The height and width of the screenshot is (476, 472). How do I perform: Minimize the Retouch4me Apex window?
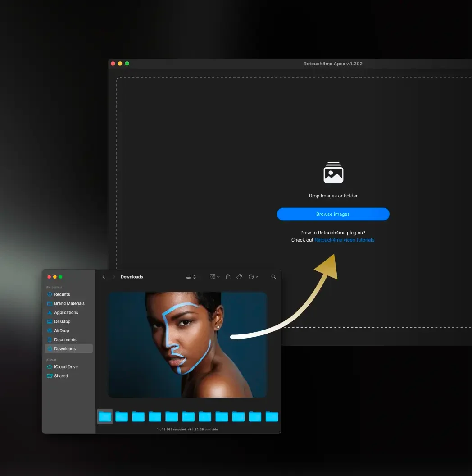[x=120, y=64]
